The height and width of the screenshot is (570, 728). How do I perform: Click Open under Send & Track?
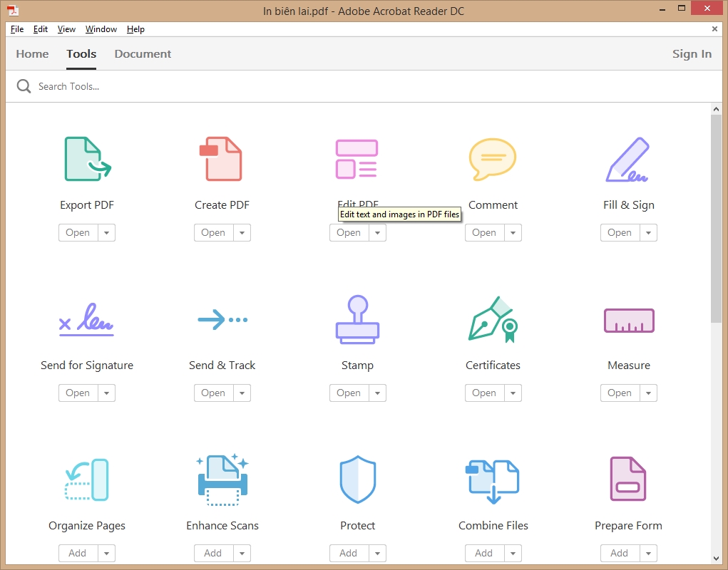(214, 393)
